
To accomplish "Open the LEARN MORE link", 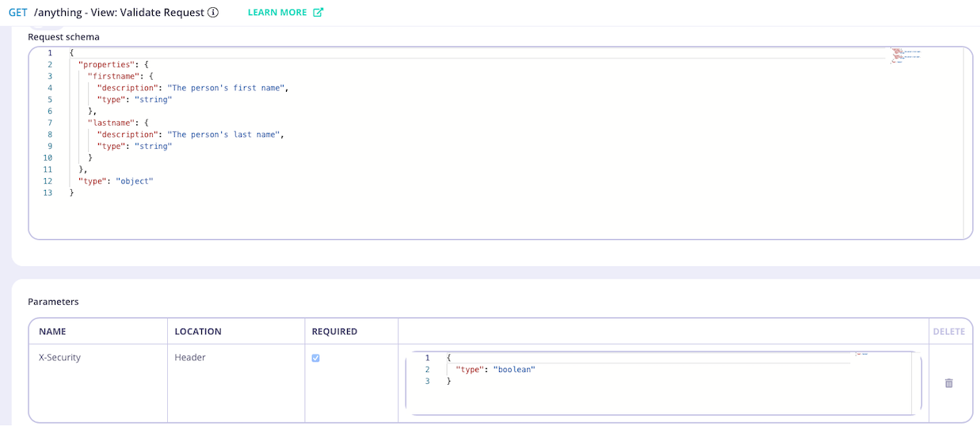I will (277, 13).
